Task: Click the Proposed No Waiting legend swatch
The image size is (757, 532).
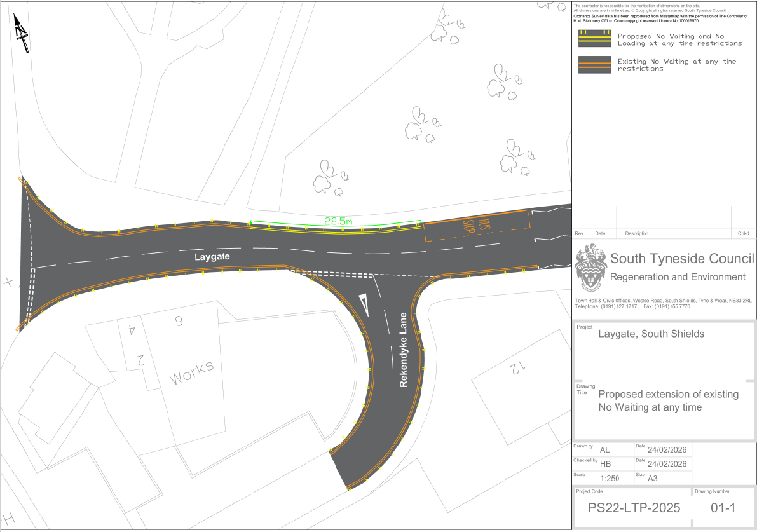Action: coord(594,39)
